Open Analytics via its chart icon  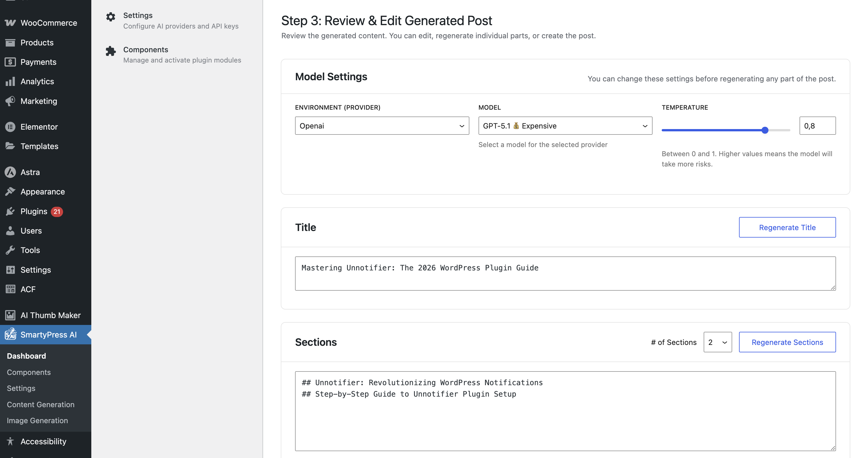click(x=10, y=81)
